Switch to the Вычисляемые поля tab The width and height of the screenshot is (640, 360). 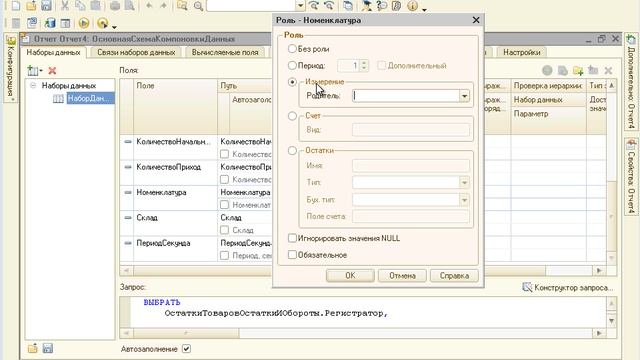click(225, 52)
